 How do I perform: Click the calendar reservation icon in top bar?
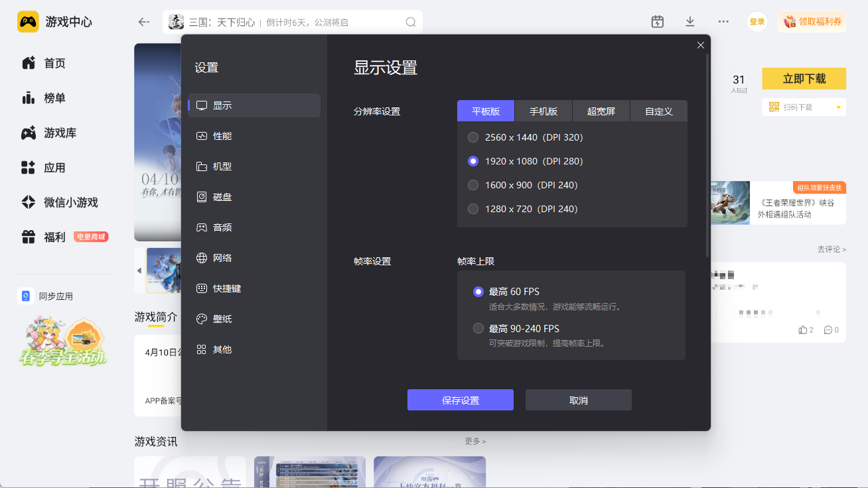click(657, 21)
